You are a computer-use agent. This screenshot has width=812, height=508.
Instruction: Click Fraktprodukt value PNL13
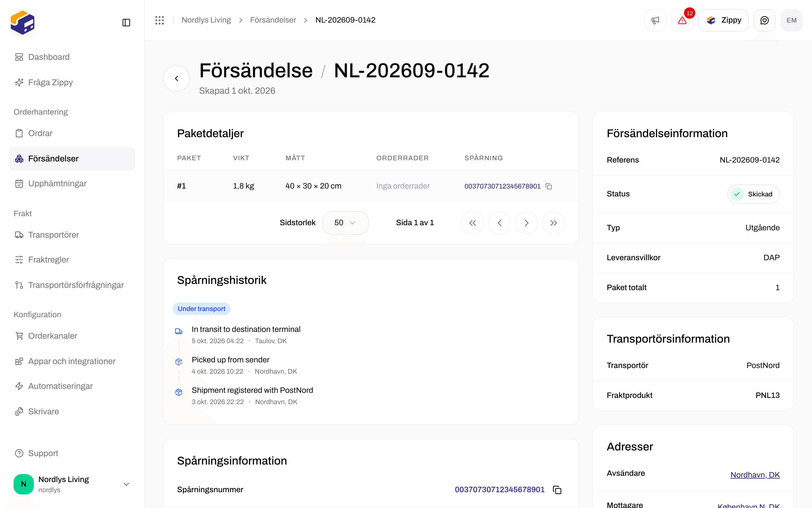point(767,395)
